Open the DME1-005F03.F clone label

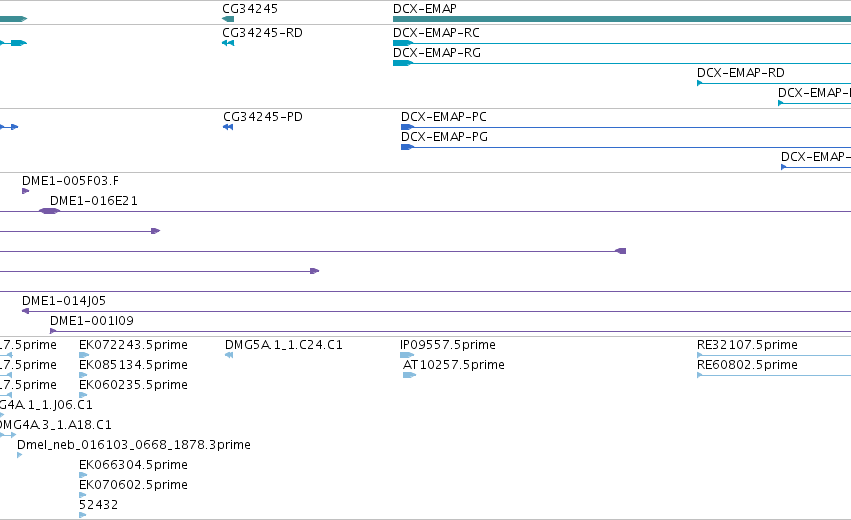click(70, 181)
